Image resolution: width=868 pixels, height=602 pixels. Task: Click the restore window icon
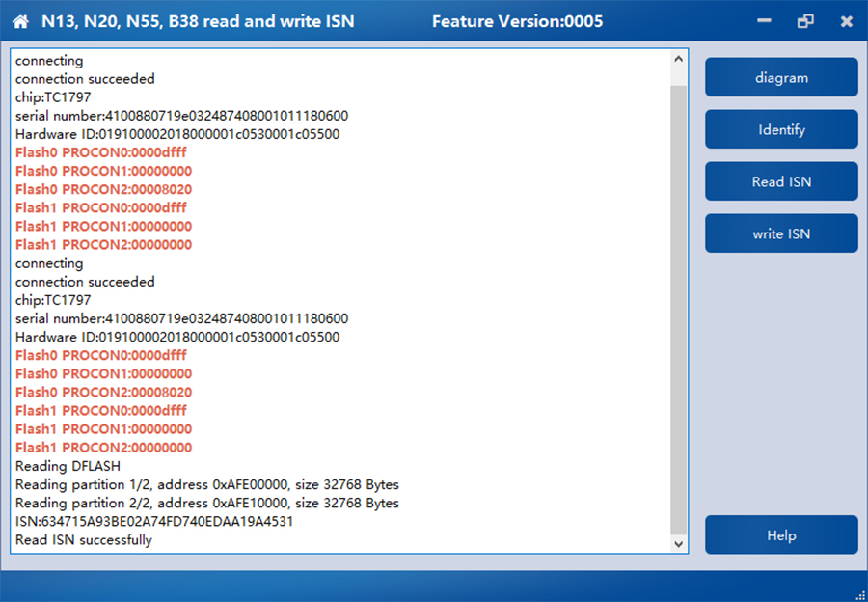coord(805,21)
